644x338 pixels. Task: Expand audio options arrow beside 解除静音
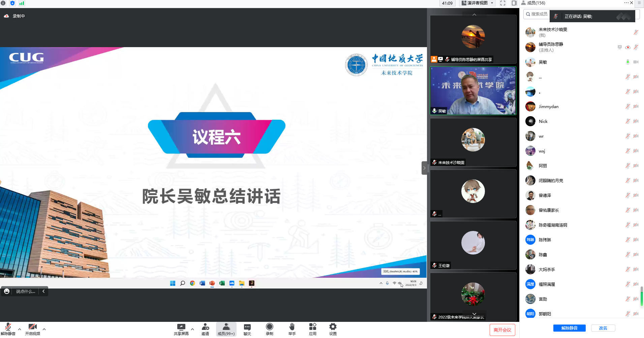tap(20, 329)
